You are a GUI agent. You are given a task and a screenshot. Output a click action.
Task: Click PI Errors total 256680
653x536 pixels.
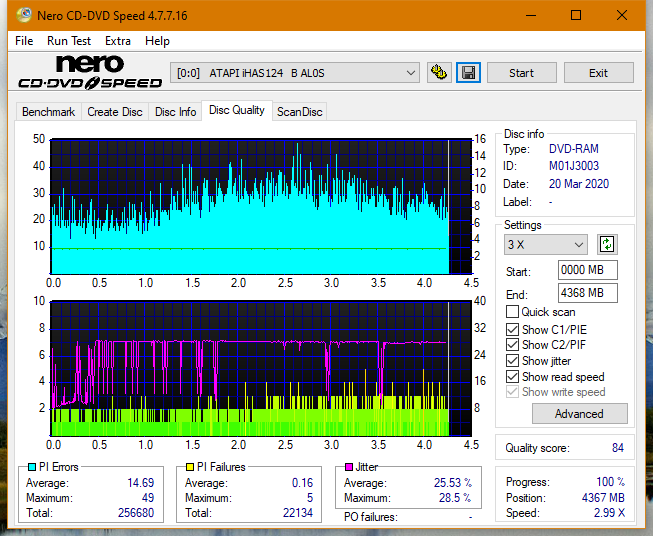[x=136, y=513]
